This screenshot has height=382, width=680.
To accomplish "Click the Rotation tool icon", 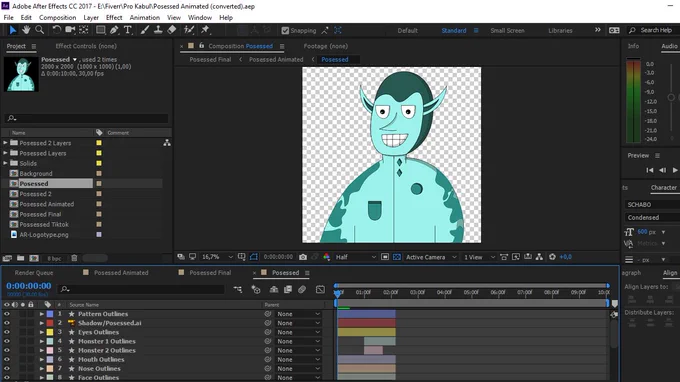I will (x=56, y=30).
